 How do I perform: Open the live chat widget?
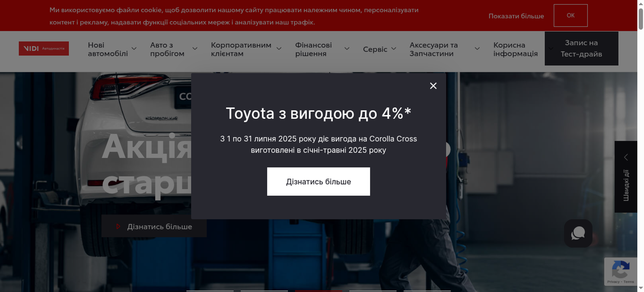(x=578, y=233)
